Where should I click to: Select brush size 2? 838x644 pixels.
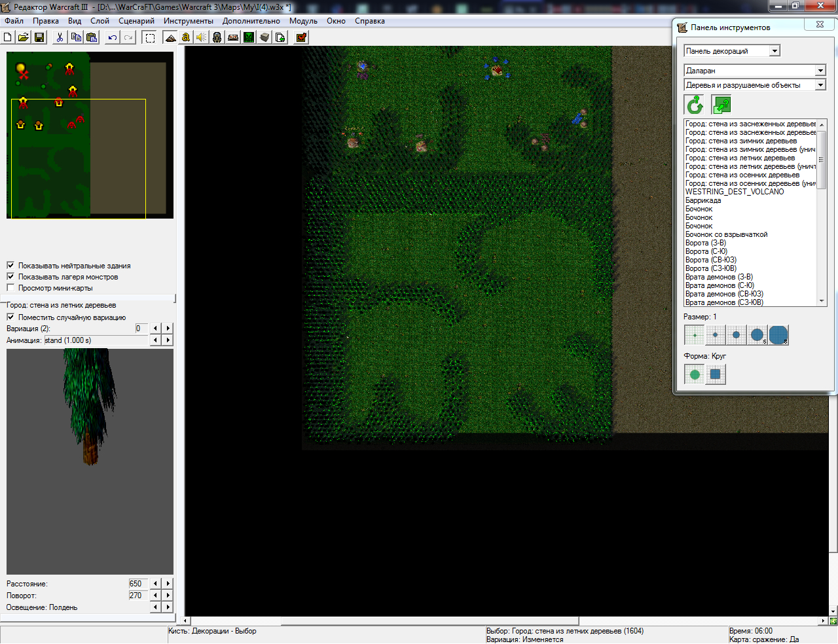point(716,335)
